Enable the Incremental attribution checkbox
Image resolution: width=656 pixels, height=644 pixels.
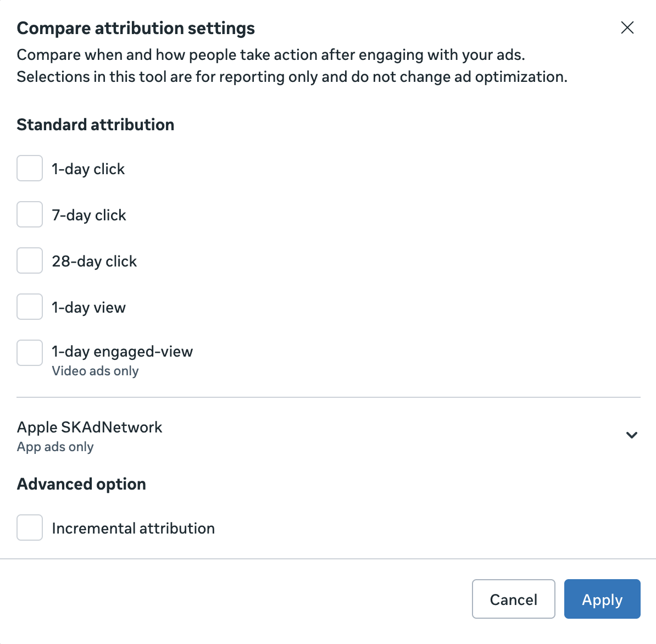30,528
